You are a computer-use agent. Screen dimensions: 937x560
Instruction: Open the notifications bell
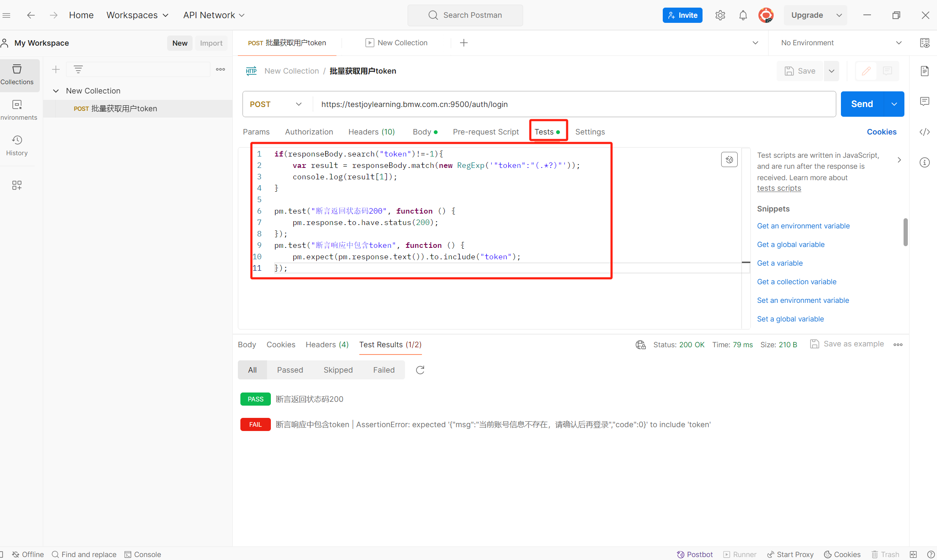click(x=743, y=15)
